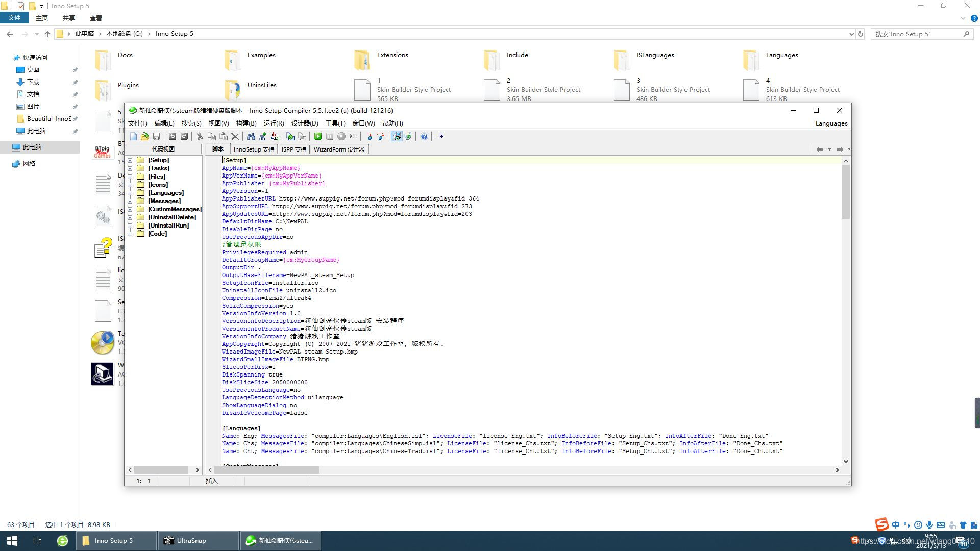Click the Save toolbar icon
980x551 pixels.
(x=156, y=136)
